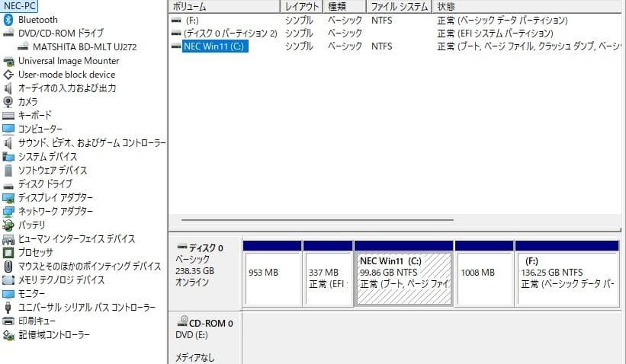
Task: Select the 953 MB partition block
Action: [272, 273]
